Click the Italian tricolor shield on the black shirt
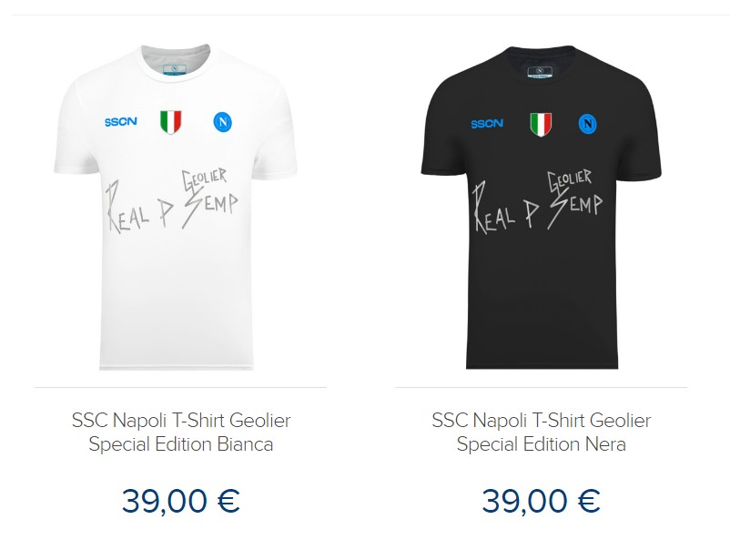 pyautogui.click(x=541, y=124)
